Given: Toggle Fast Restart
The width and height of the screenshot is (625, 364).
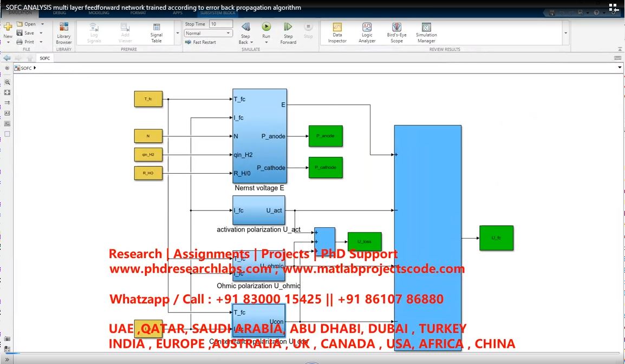Looking at the screenshot, I should click(x=200, y=42).
